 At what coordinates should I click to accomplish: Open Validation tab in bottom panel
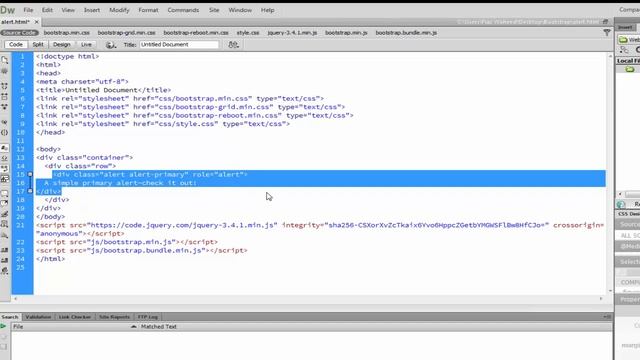(x=38, y=317)
